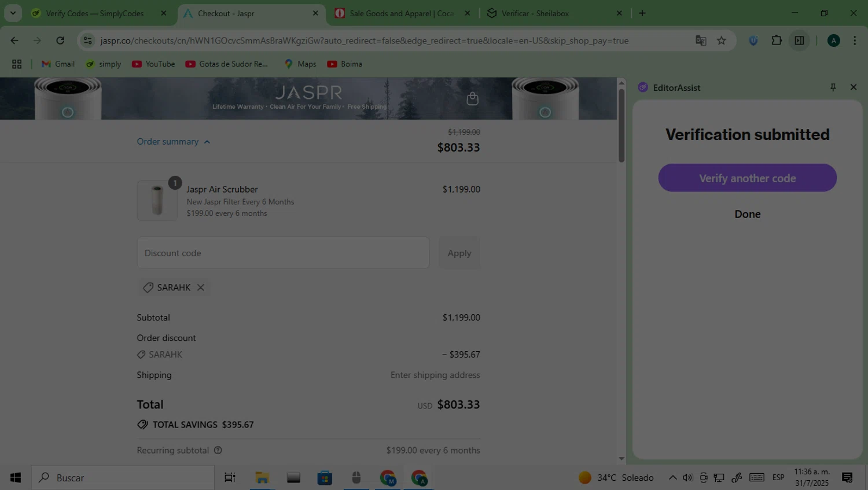This screenshot has height=490, width=868.
Task: Click Done in EditorAssist panel
Action: coord(748,214)
